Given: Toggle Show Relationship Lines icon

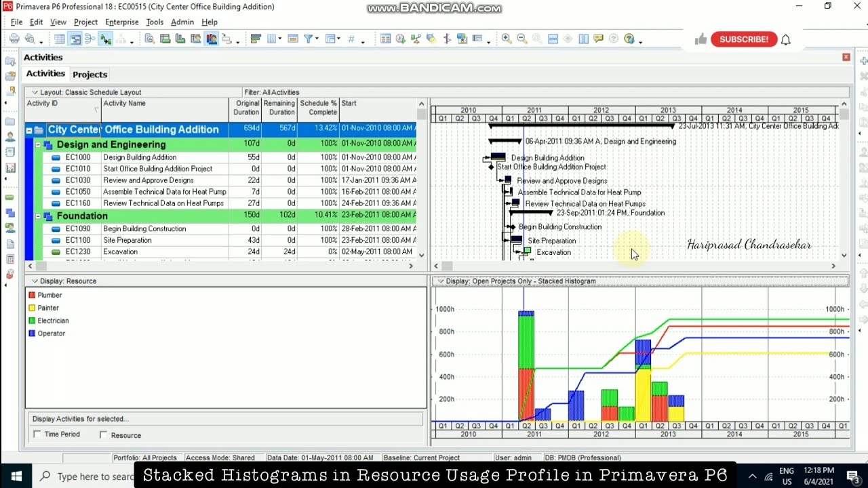Looking at the screenshot, I should coord(105,39).
